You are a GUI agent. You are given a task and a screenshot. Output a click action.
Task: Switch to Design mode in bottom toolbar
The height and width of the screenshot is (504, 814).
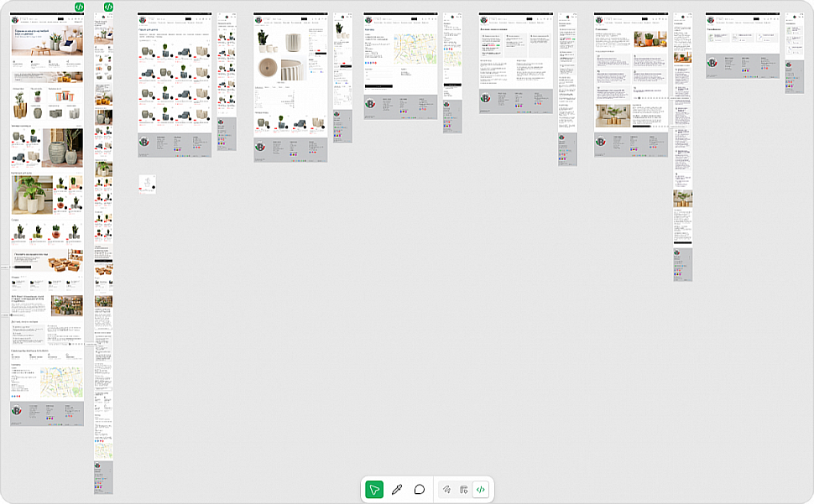tap(464, 489)
